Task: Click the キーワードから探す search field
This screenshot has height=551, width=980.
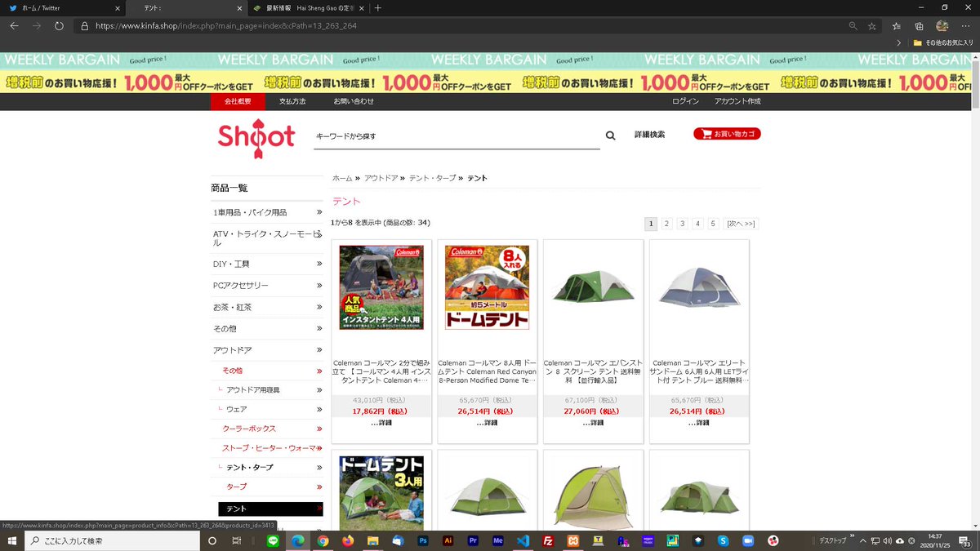Action: click(x=457, y=136)
